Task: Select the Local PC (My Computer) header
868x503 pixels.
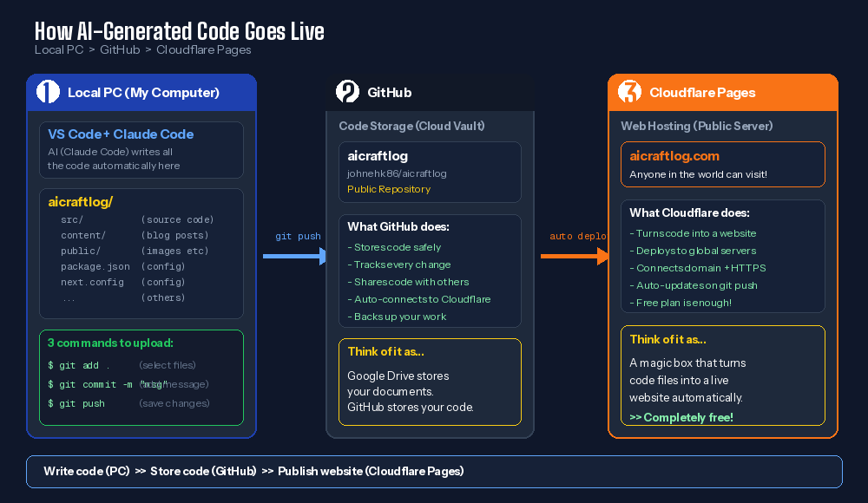Action: (x=143, y=93)
